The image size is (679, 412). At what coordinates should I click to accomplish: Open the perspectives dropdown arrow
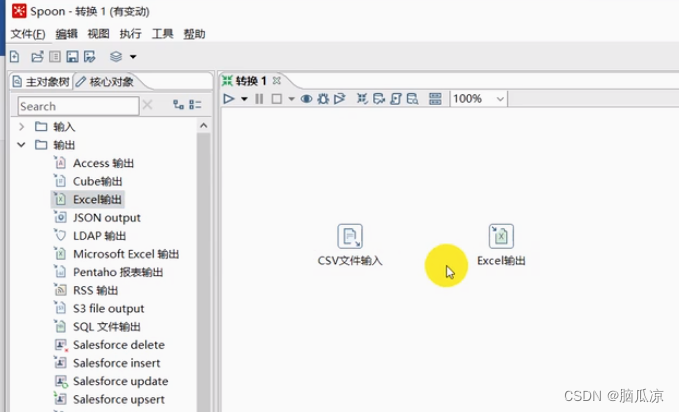[133, 57]
